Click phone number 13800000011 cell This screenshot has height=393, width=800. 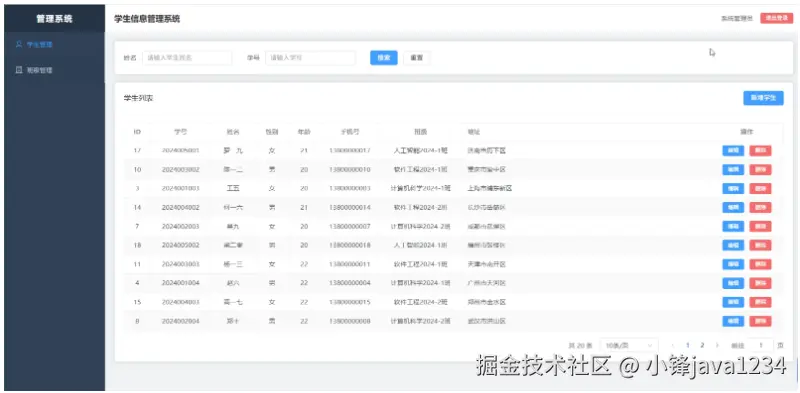[x=350, y=264]
